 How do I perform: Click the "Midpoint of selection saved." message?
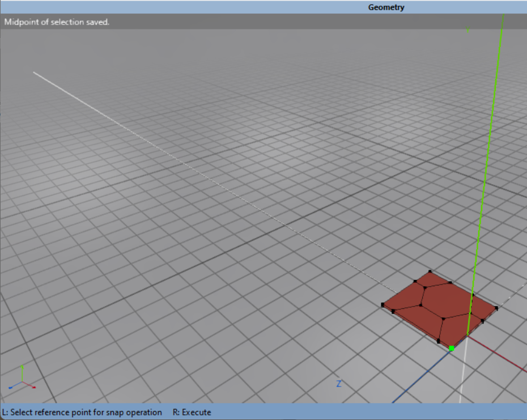[x=57, y=22]
